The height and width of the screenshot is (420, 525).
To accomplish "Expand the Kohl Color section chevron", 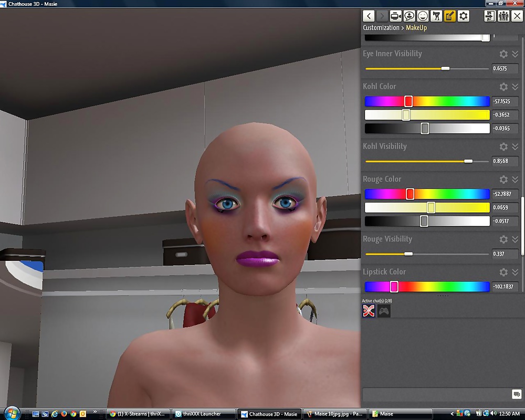I will (x=515, y=87).
